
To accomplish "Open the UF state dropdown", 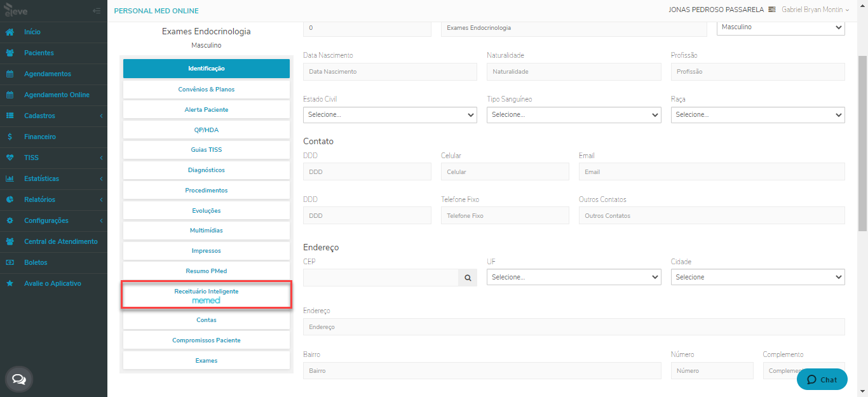I will (574, 278).
